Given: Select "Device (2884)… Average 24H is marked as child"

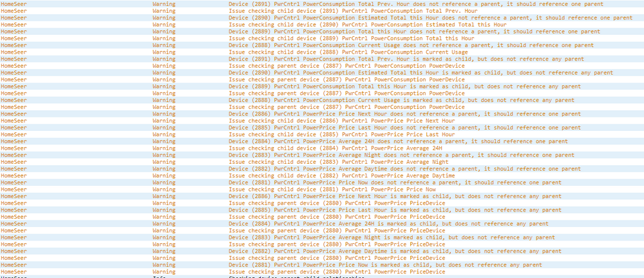Looking at the screenshot, I should [x=388, y=224].
